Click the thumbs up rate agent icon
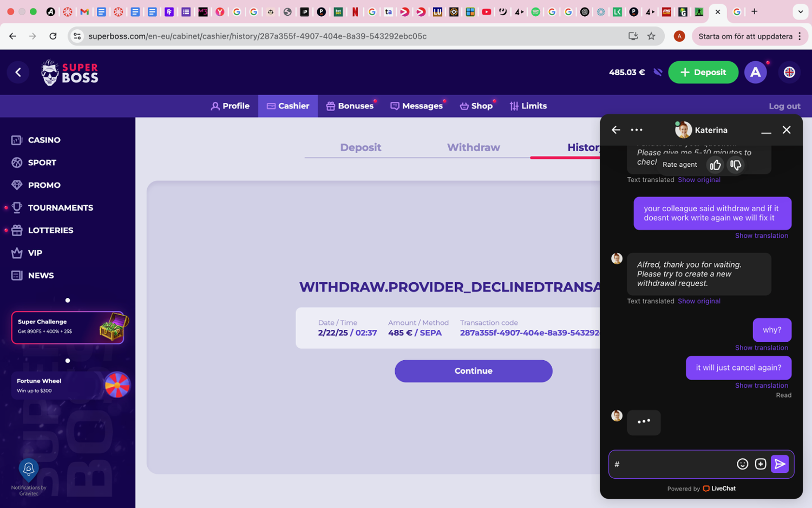812x508 pixels. 715,165
